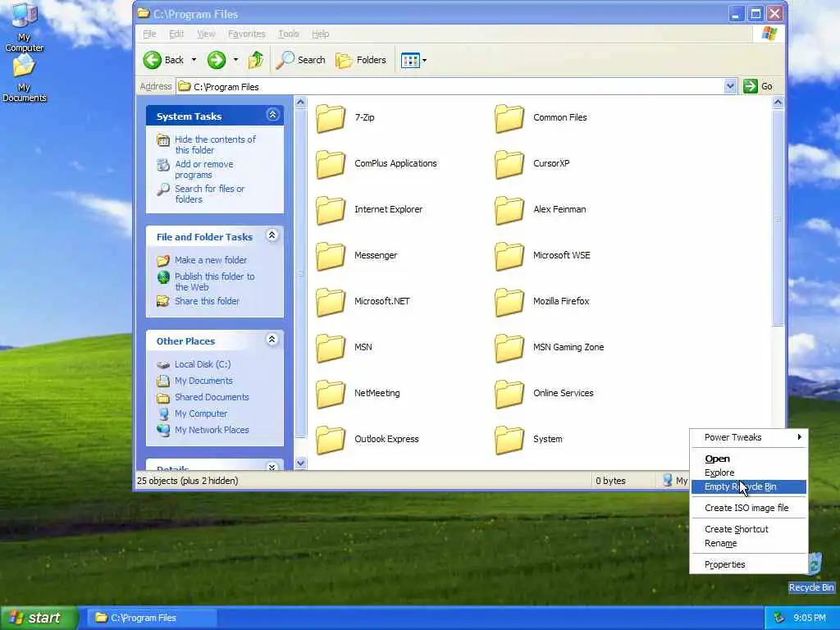Select the Messenger folder icon
This screenshot has width=840, height=630.
pos(331,256)
